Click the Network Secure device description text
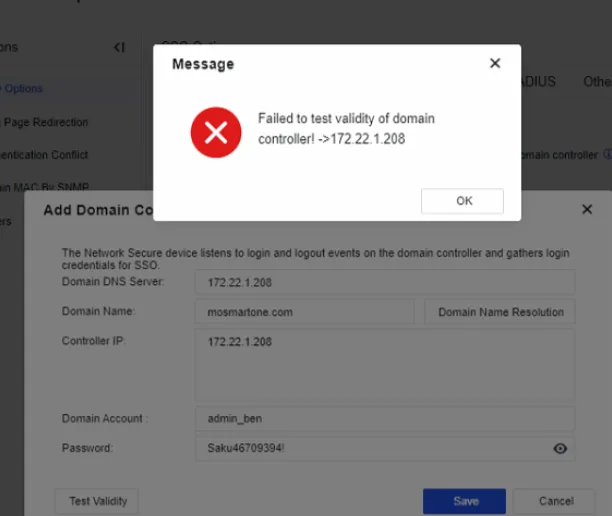 [x=315, y=259]
